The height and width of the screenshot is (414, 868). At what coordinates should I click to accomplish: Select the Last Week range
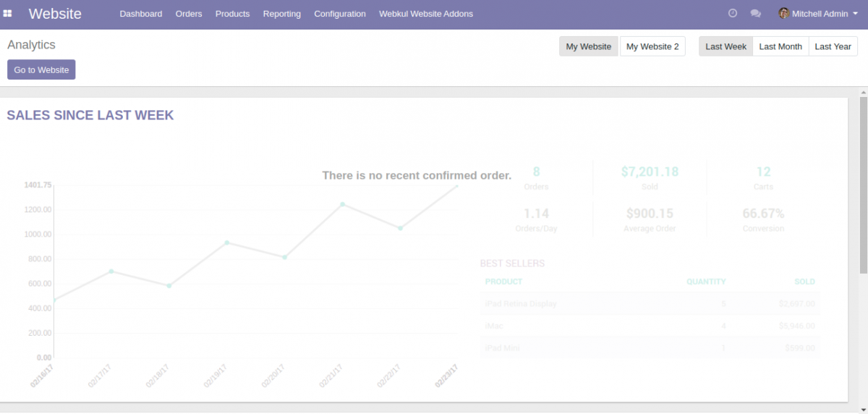[x=726, y=46]
